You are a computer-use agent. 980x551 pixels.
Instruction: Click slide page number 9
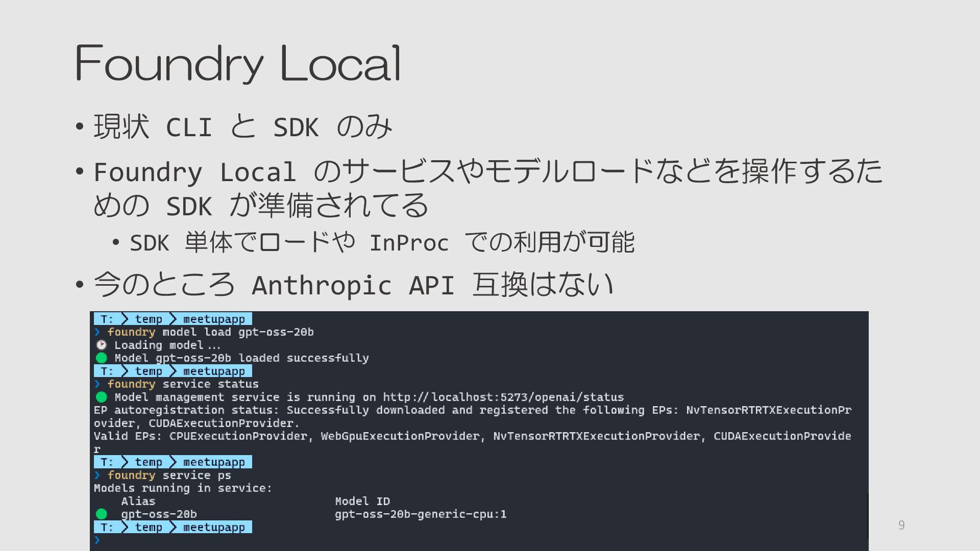pyautogui.click(x=901, y=525)
